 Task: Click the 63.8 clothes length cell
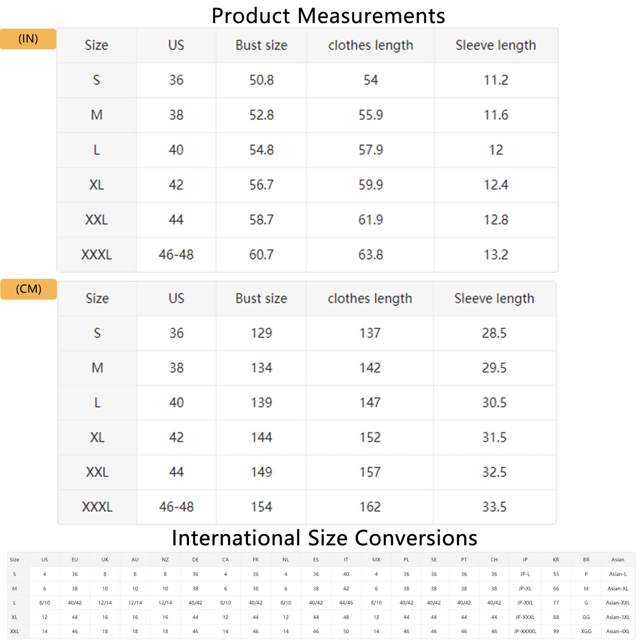click(x=370, y=255)
